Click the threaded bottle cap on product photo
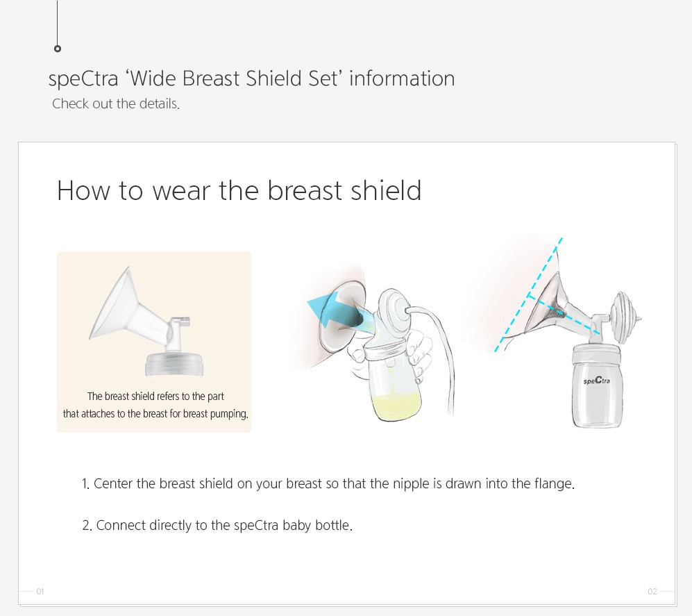692x616 pixels. tap(174, 365)
